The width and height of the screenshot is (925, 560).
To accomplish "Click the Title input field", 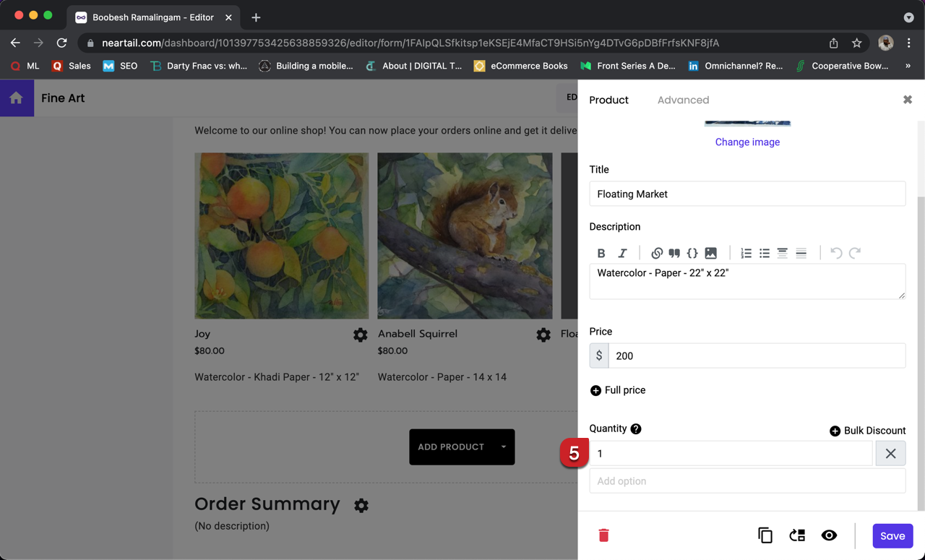I will 747,194.
